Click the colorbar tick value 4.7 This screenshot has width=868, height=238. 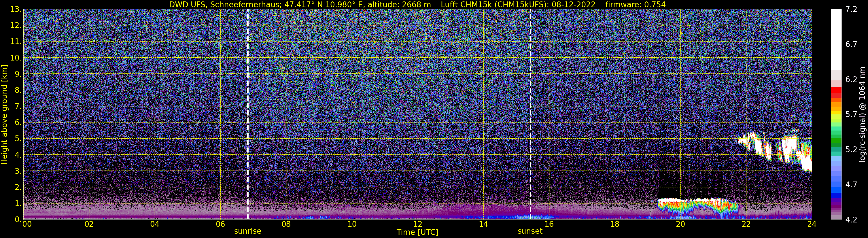click(851, 185)
